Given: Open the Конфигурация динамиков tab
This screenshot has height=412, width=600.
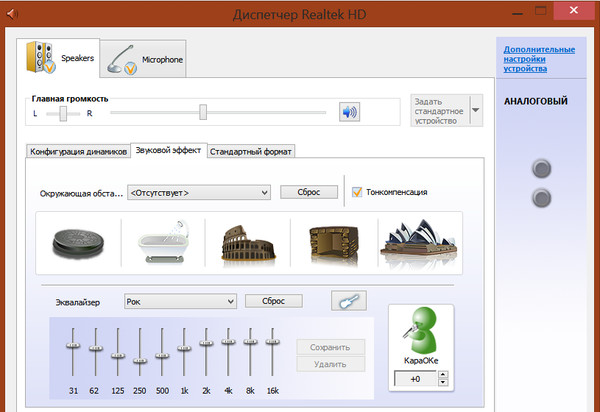Looking at the screenshot, I should point(78,151).
